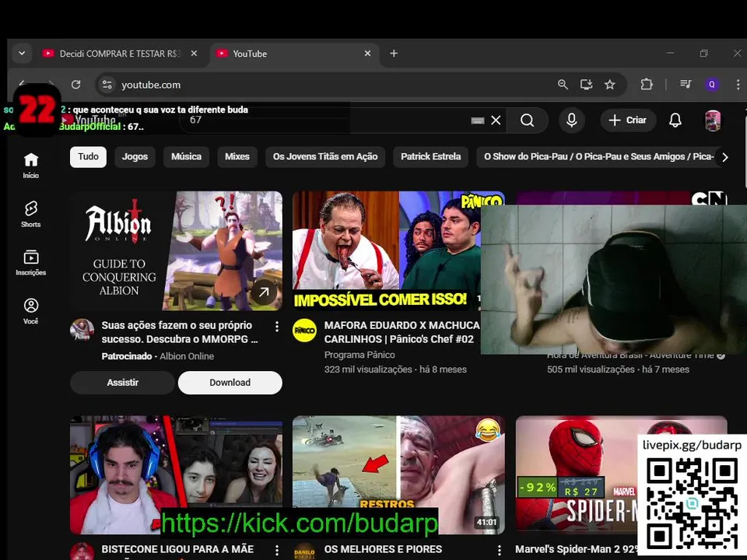This screenshot has width=747, height=560.
Task: Open the 'IMPOSSÍVEL COMER ISSO!' thumbnail
Action: point(387,250)
